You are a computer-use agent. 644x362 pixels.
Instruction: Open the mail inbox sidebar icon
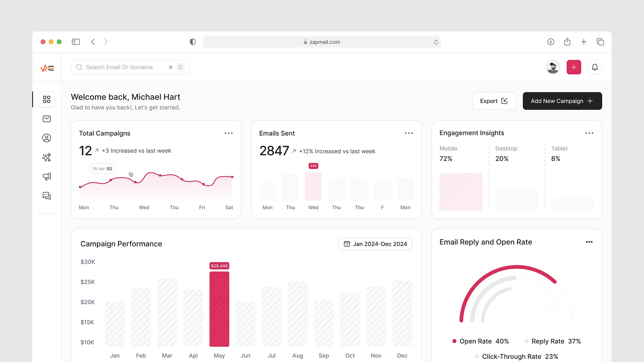pos(47,119)
